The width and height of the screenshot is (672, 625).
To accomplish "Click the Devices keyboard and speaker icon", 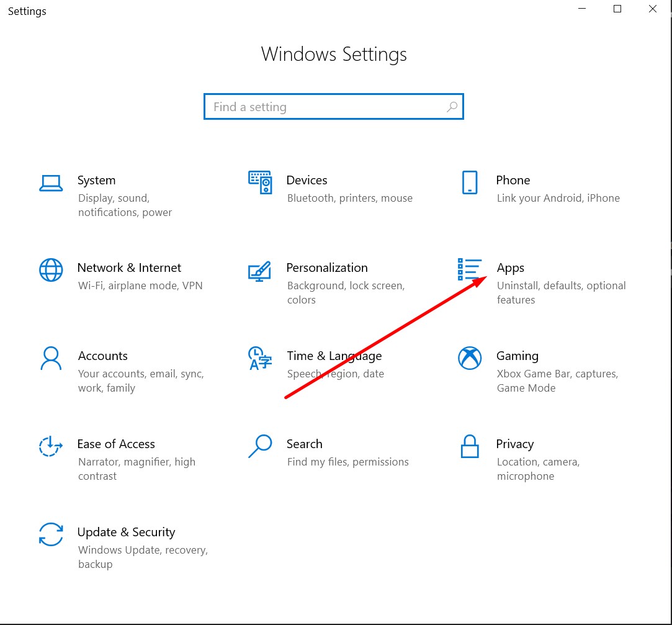I will point(260,182).
